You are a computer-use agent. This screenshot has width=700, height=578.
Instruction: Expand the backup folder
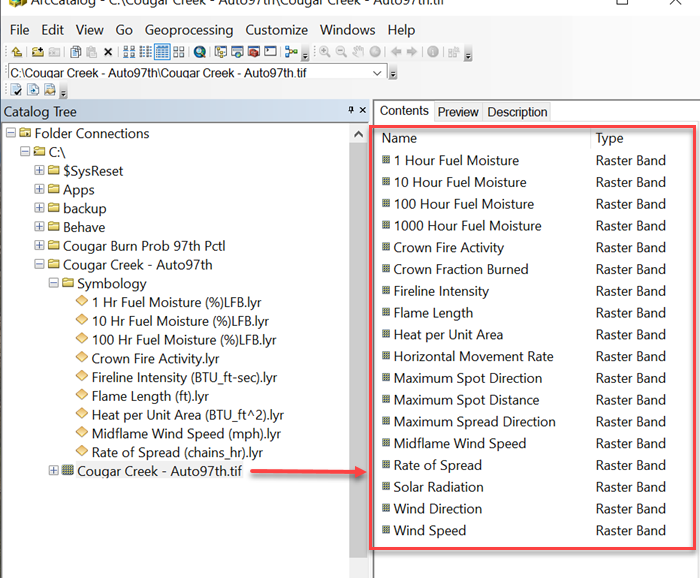[x=39, y=208]
